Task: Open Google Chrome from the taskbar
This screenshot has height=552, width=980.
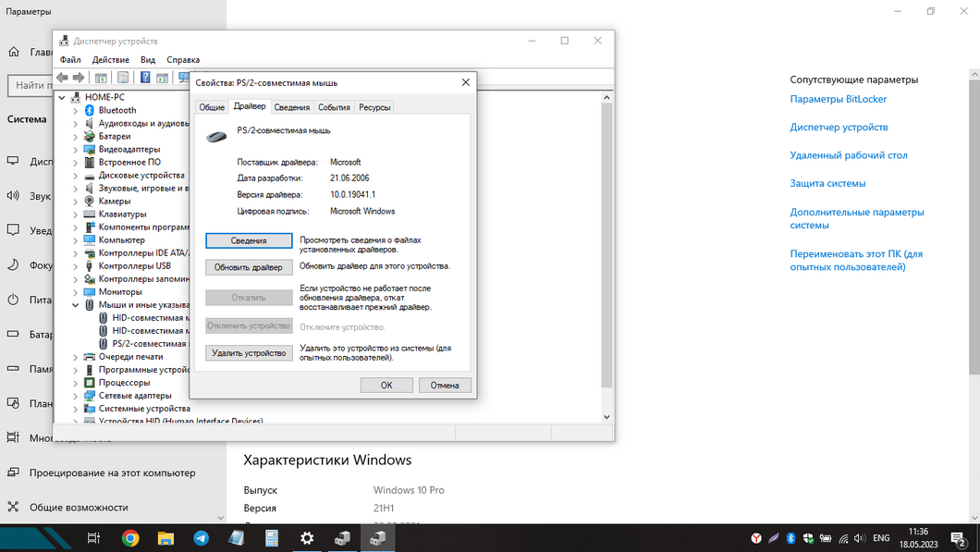Action: tap(130, 538)
